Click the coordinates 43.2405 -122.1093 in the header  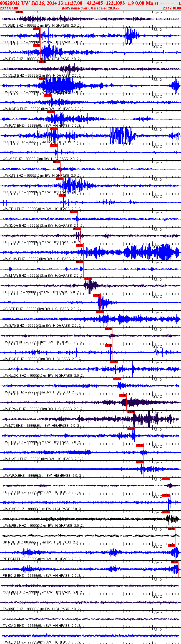coord(106,3)
